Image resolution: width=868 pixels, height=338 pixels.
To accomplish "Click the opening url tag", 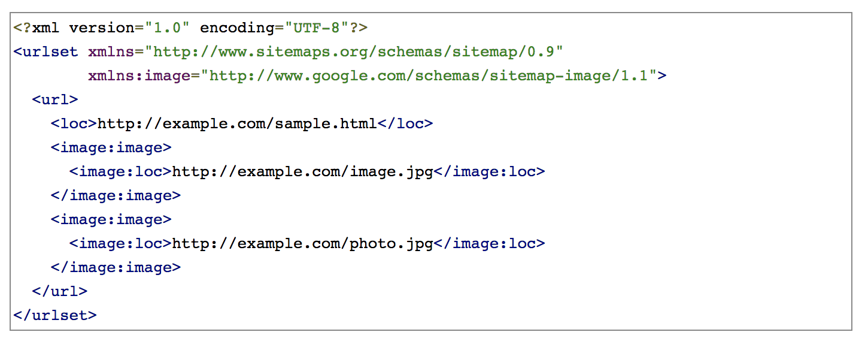I will tap(55, 100).
